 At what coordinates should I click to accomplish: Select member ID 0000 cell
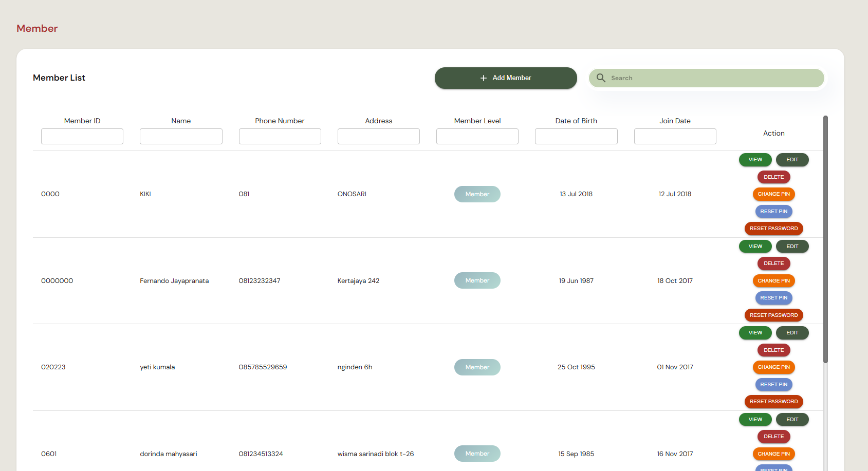50,194
